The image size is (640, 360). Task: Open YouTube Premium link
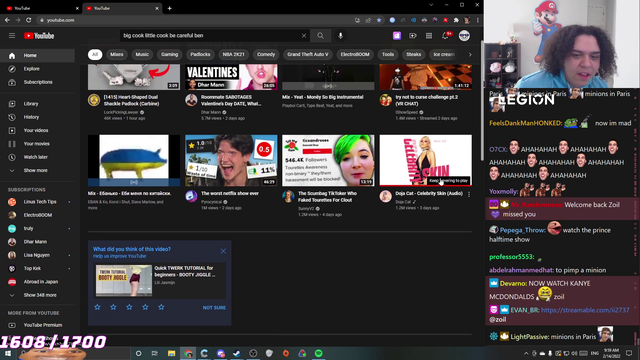(37, 325)
